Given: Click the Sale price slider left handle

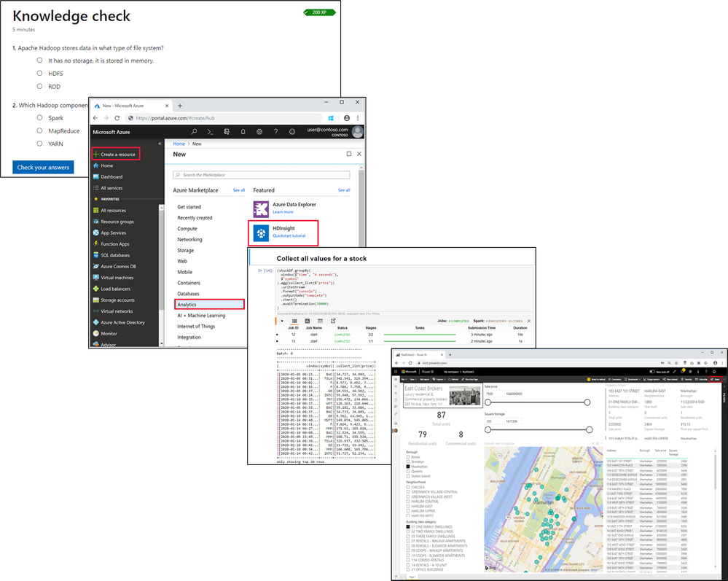Looking at the screenshot, I should click(488, 402).
